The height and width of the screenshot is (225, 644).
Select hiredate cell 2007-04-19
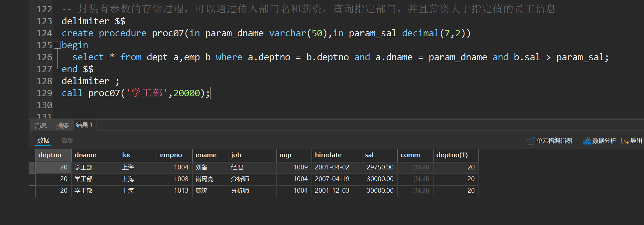point(337,179)
